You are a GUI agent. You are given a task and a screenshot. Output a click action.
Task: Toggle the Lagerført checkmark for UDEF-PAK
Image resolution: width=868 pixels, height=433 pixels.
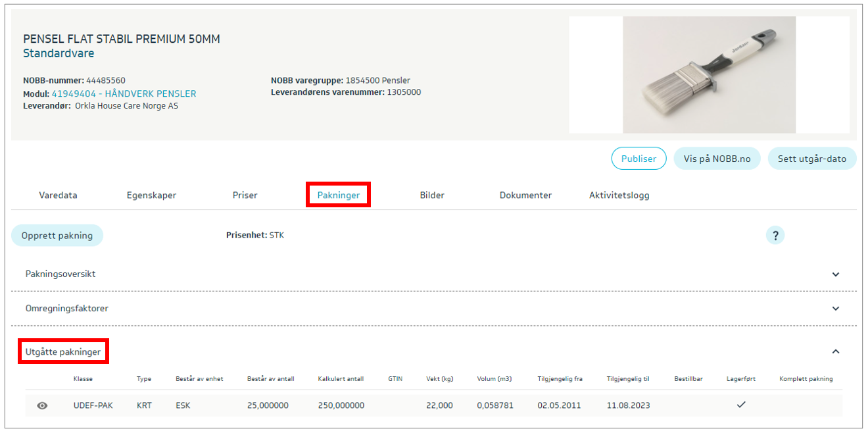[741, 405]
